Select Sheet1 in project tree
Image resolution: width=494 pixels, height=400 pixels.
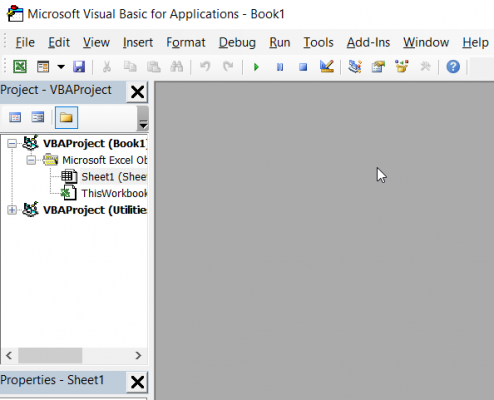(114, 177)
